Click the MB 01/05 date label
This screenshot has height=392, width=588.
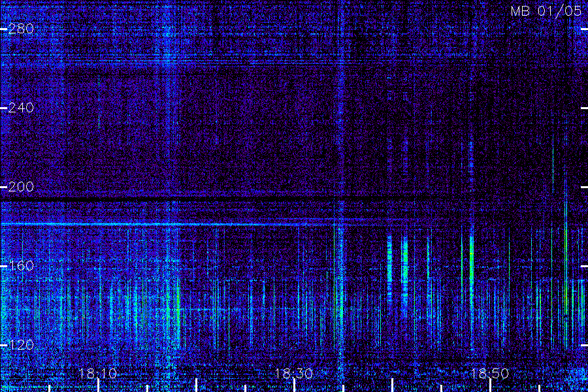pos(546,11)
